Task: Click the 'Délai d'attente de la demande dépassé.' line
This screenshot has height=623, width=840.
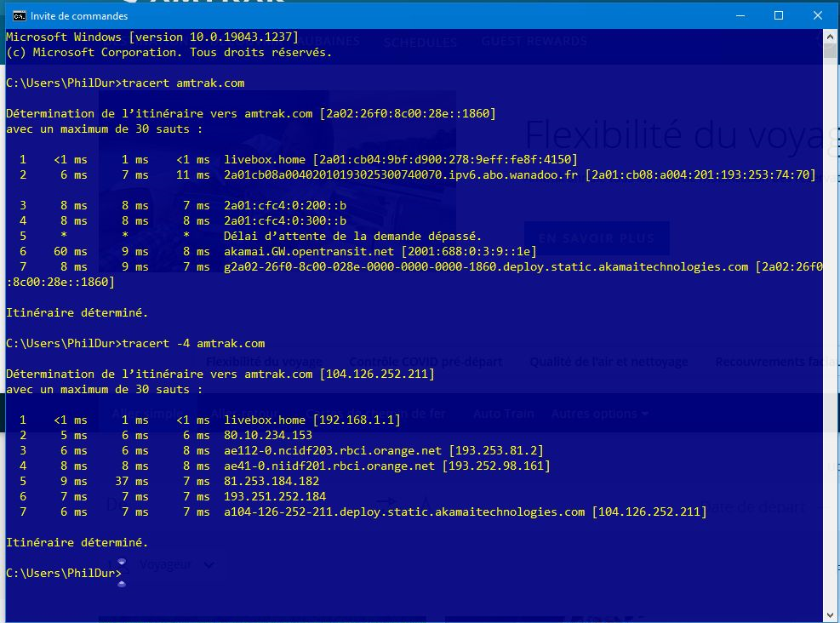Action: pyautogui.click(x=353, y=237)
